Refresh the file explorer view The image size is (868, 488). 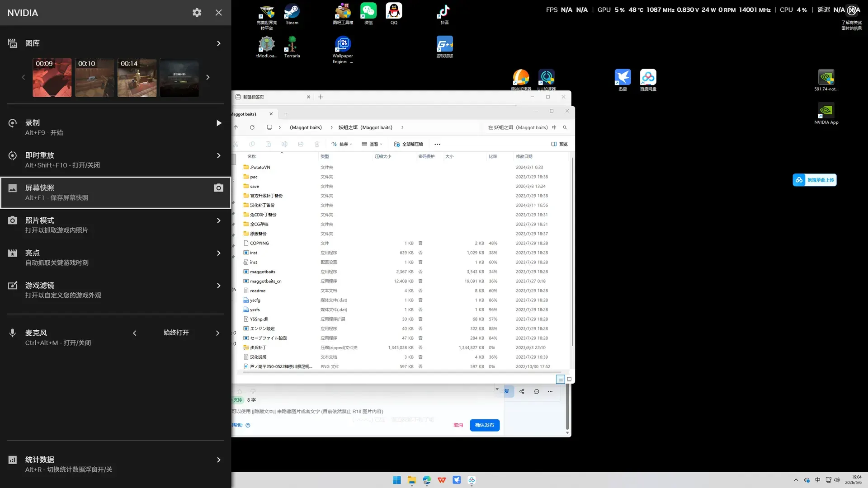[252, 127]
